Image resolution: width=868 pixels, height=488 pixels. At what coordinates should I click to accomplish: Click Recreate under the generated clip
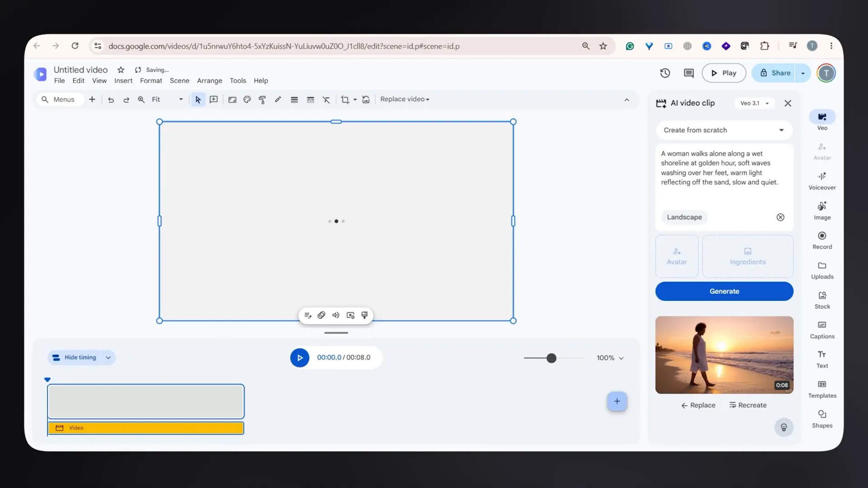tap(748, 405)
